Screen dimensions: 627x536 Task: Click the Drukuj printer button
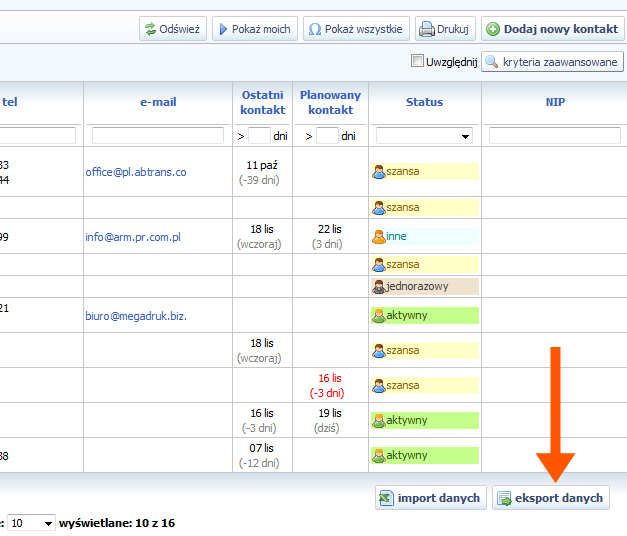coord(443,29)
